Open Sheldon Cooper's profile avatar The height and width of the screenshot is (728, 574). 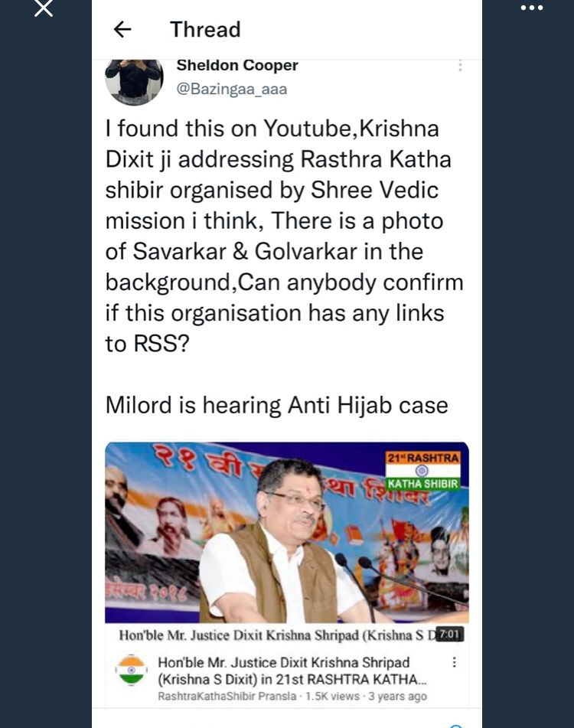point(134,81)
